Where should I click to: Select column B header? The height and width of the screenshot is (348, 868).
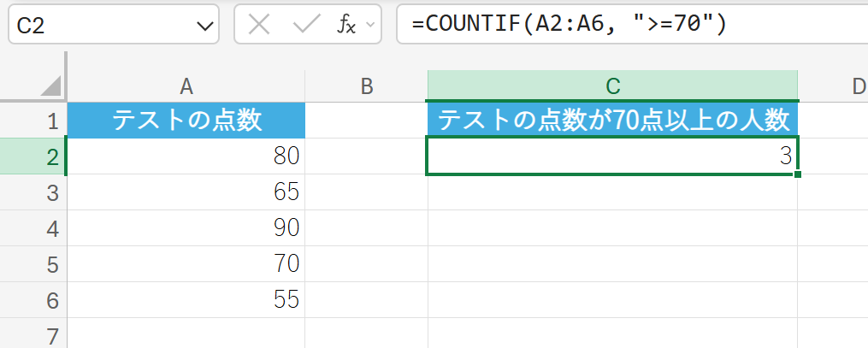(366, 86)
